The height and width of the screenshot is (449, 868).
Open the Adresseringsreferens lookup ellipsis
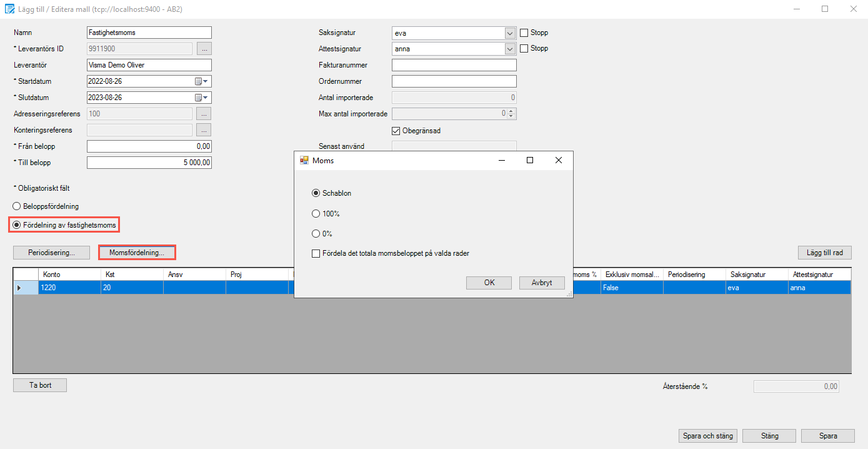click(204, 113)
